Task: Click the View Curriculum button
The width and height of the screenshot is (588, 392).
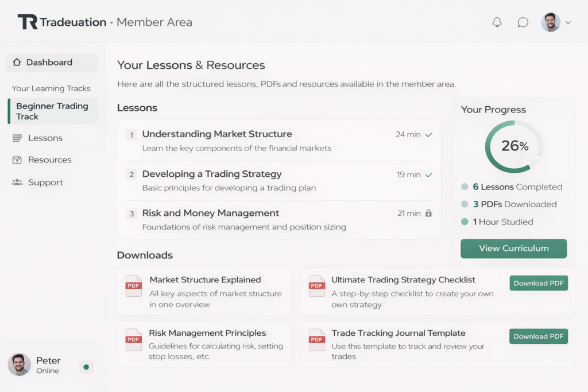Action: 513,249
